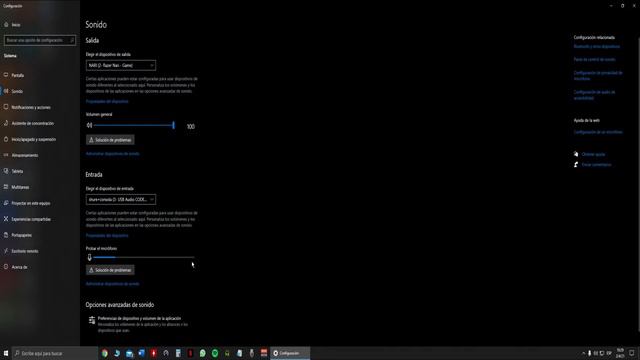Open Bluetooth y otros dispositivos link
The width and height of the screenshot is (640, 360).
tap(596, 47)
